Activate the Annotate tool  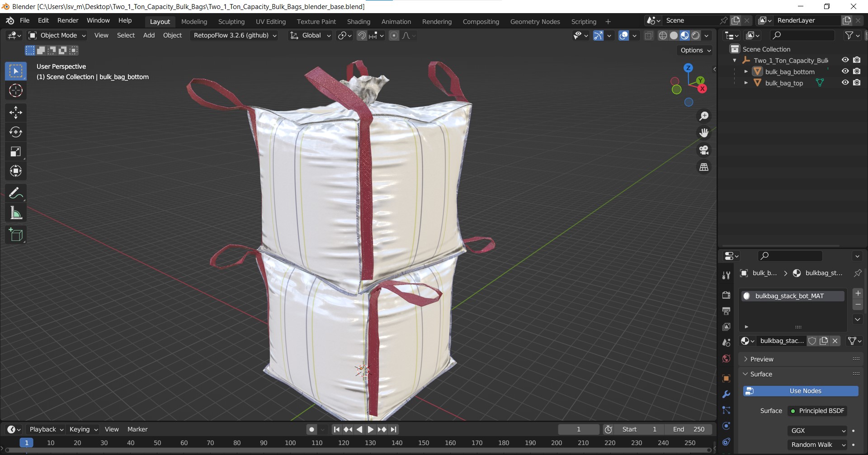16,193
